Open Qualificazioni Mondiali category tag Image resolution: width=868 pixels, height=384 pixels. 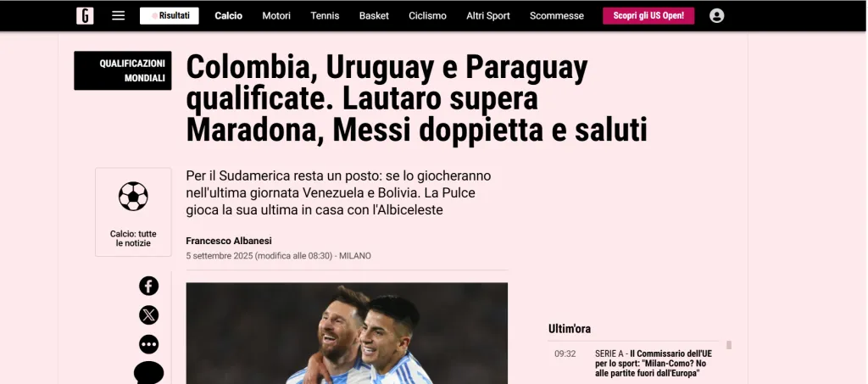(122, 70)
